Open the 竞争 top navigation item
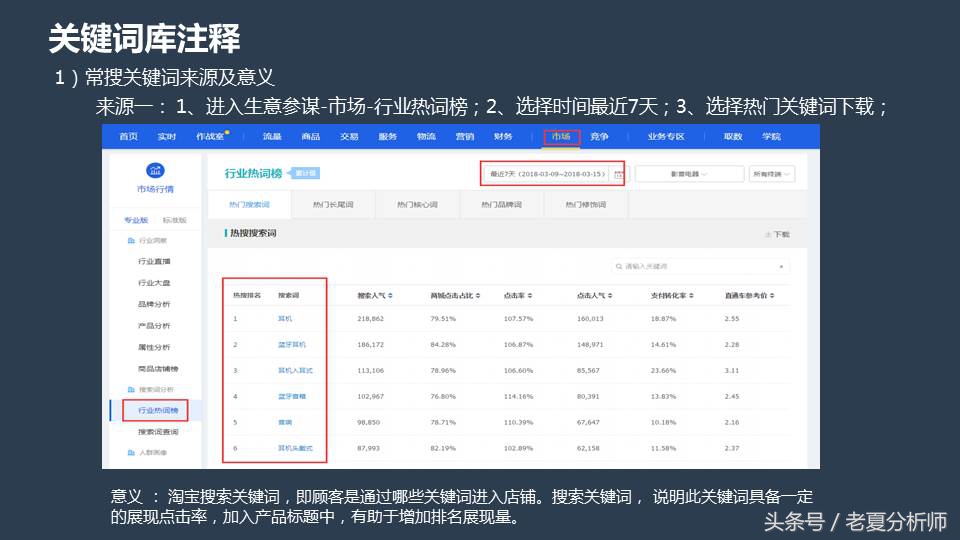The height and width of the screenshot is (540, 960). tap(599, 137)
